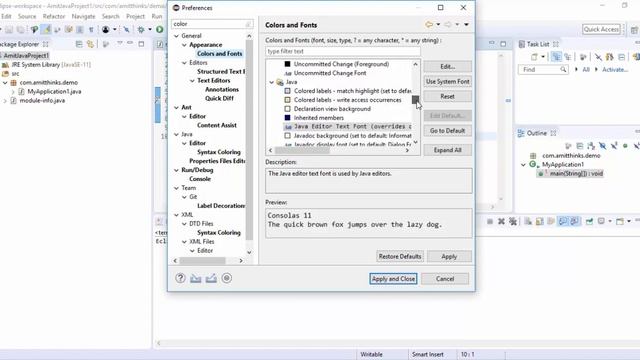Open the Source menu
The height and width of the screenshot is (360, 640).
pyautogui.click(x=27, y=16)
